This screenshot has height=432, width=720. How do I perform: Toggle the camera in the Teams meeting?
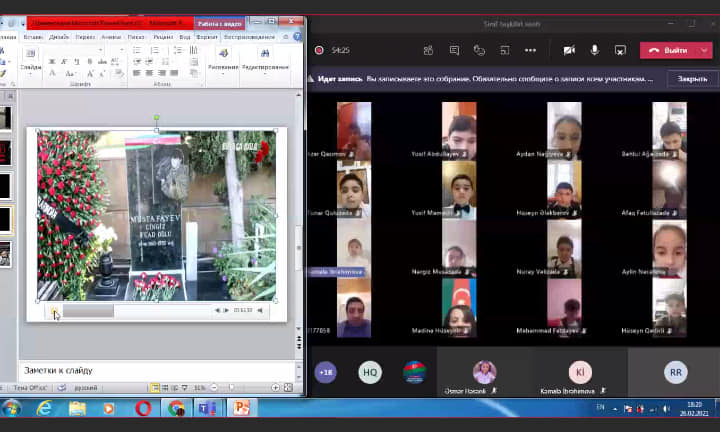click(x=569, y=50)
